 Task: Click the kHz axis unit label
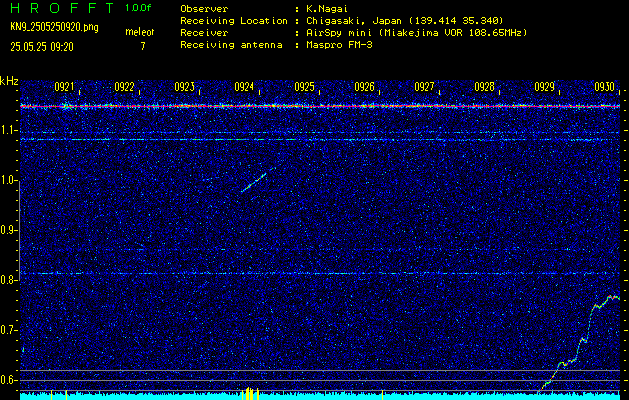point(9,81)
